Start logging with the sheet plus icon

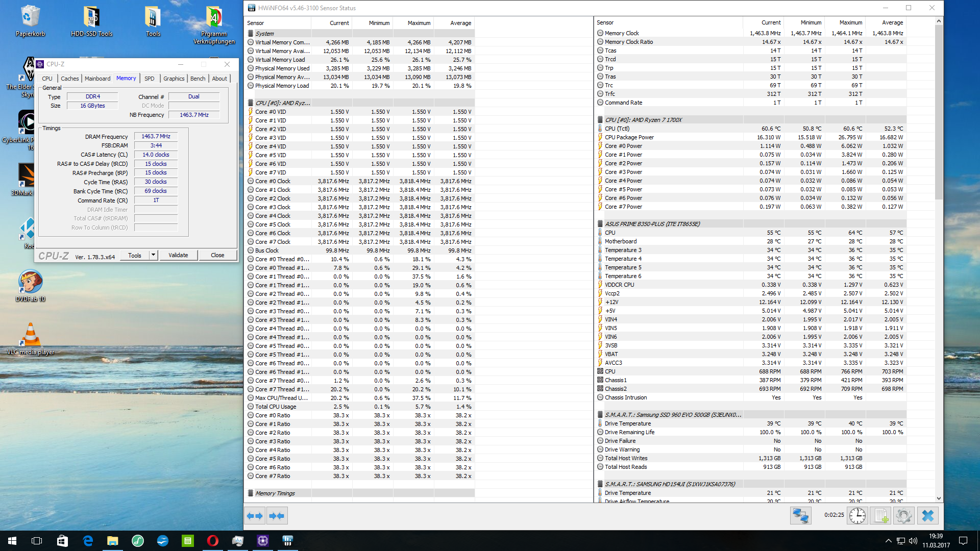click(881, 516)
